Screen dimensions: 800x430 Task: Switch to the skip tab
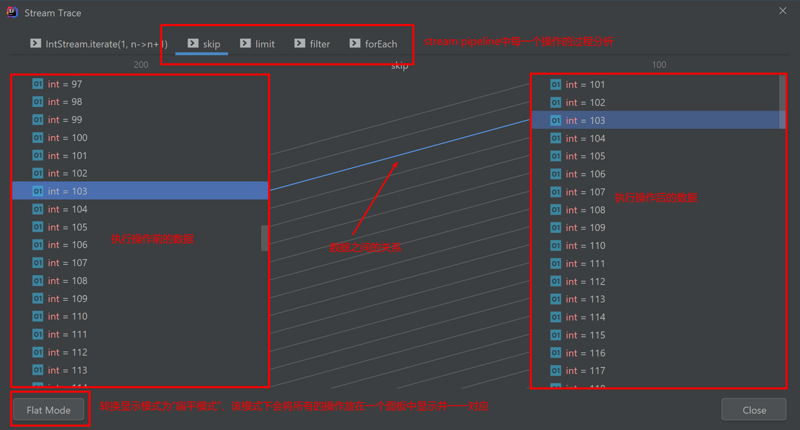click(x=204, y=44)
